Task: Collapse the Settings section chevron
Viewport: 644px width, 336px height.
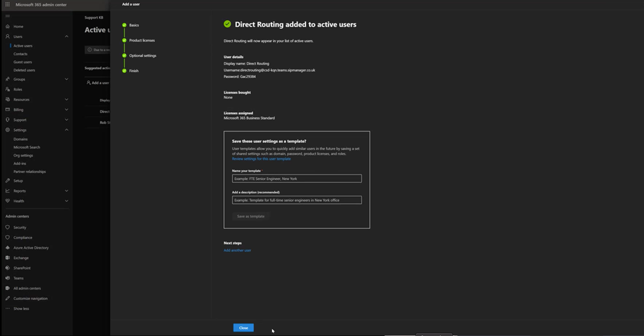Action: 66,130
